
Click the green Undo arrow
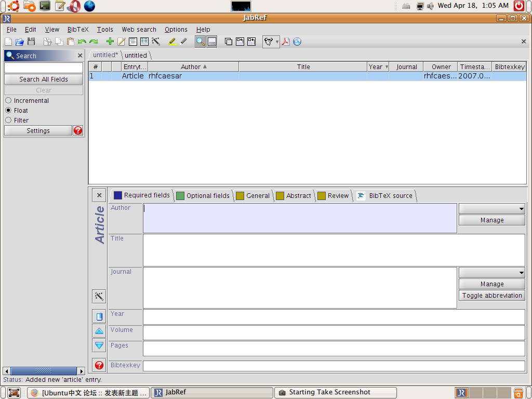pyautogui.click(x=82, y=42)
